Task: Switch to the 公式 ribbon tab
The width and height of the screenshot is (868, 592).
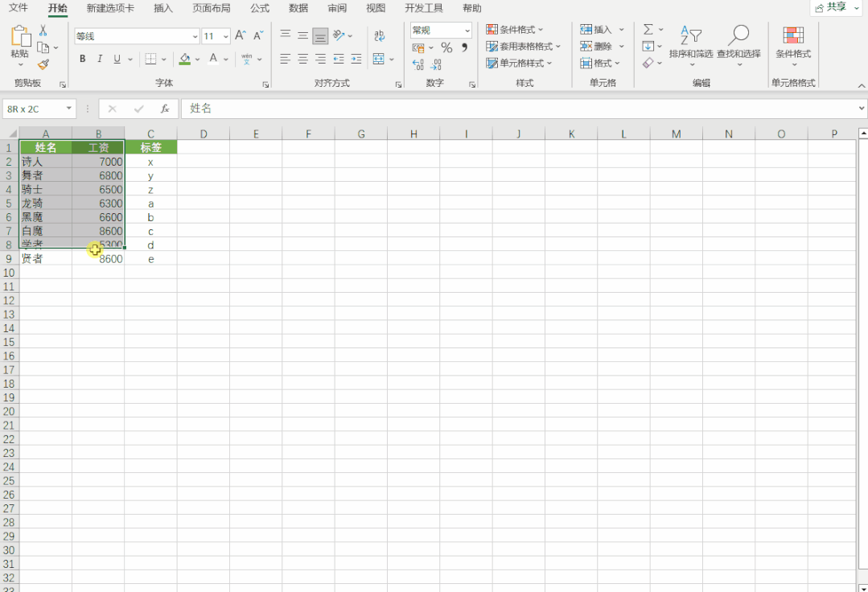Action: coord(260,8)
